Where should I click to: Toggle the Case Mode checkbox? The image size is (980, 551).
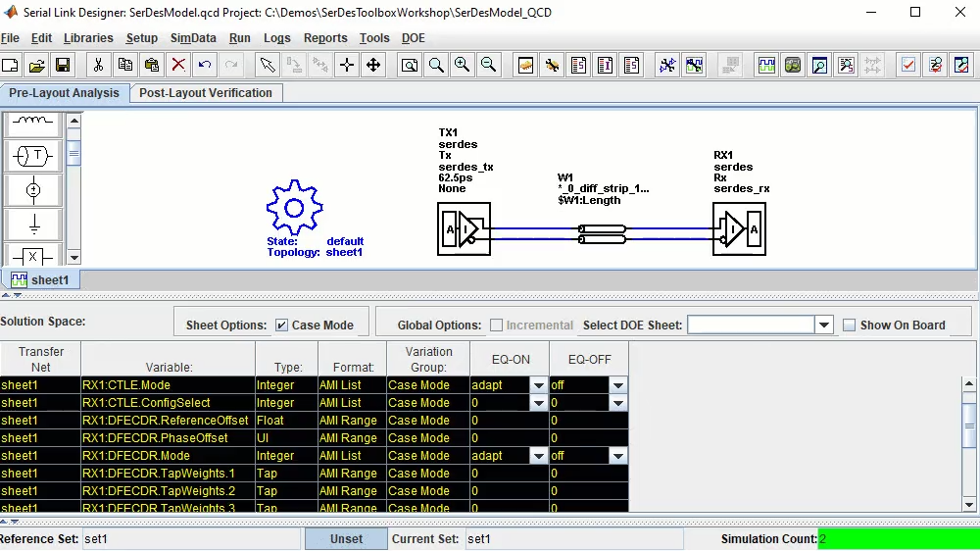[281, 326]
